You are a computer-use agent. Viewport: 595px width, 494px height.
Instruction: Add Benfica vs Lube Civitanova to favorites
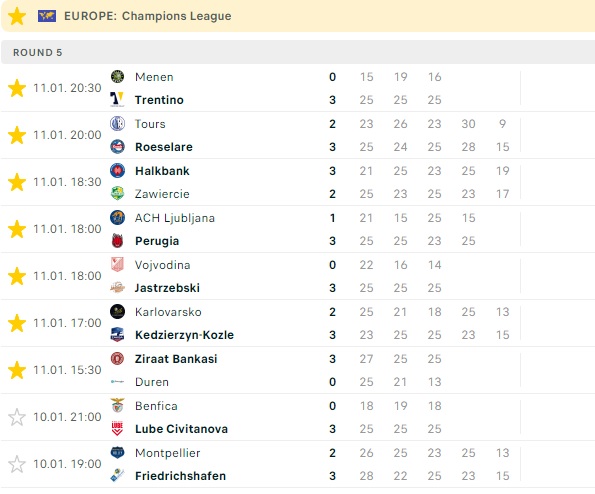17,417
